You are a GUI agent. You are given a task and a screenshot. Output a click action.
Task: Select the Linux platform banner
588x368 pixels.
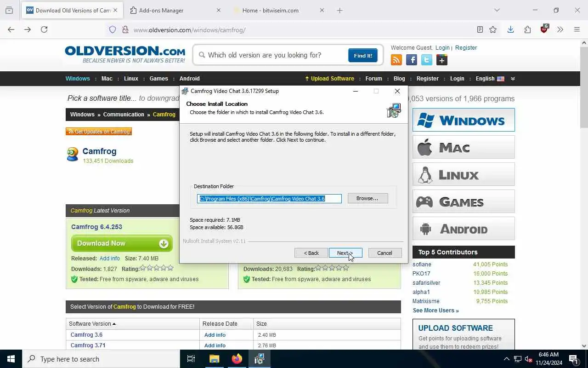click(x=464, y=174)
